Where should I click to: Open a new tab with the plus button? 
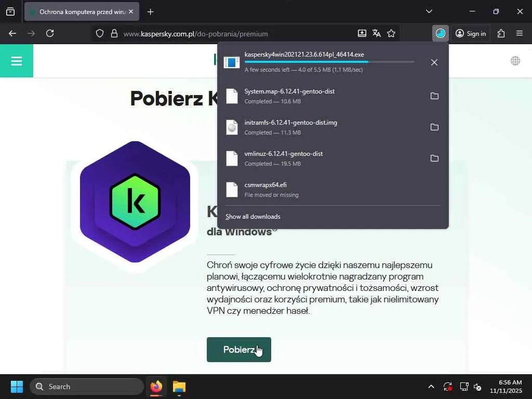click(150, 12)
